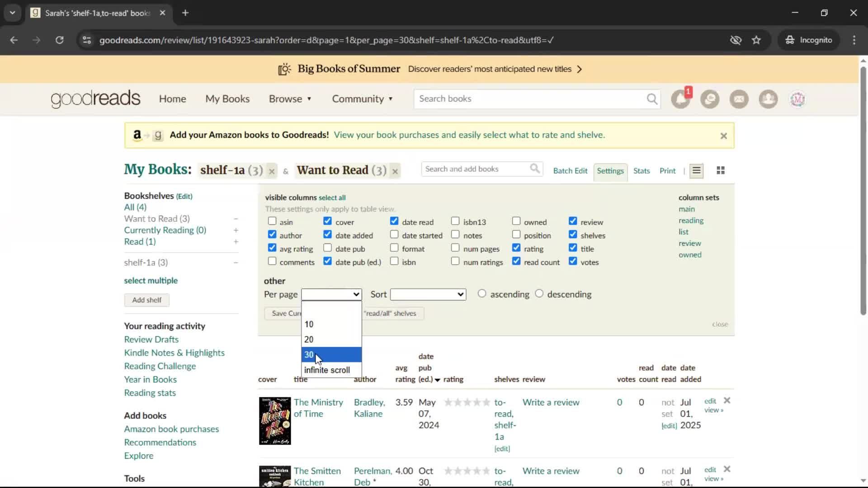Select descending sort order
This screenshot has height=488, width=868.
point(539,294)
